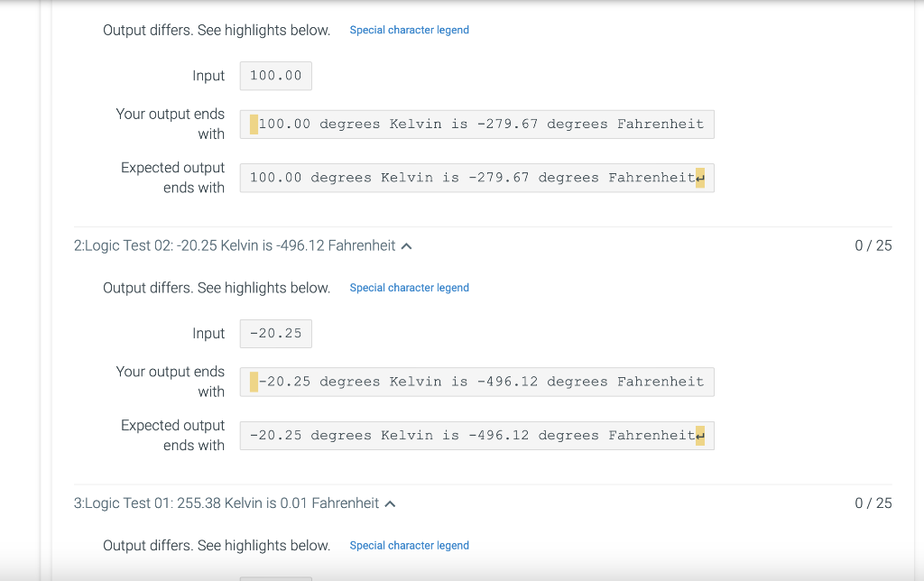Toggle test 2: -20.25 Kelvin is -496.12 Fahrenheit
Viewport: 924px width, 581px height.
coord(235,245)
